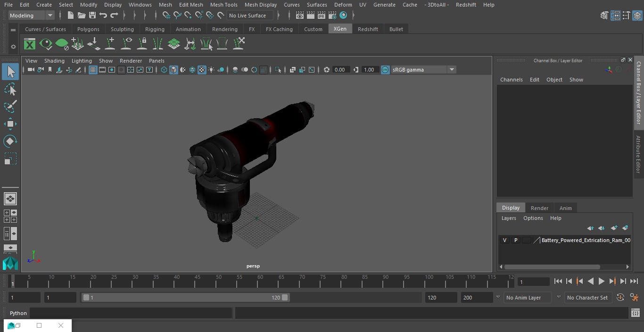Select the four pane layout

(10, 216)
